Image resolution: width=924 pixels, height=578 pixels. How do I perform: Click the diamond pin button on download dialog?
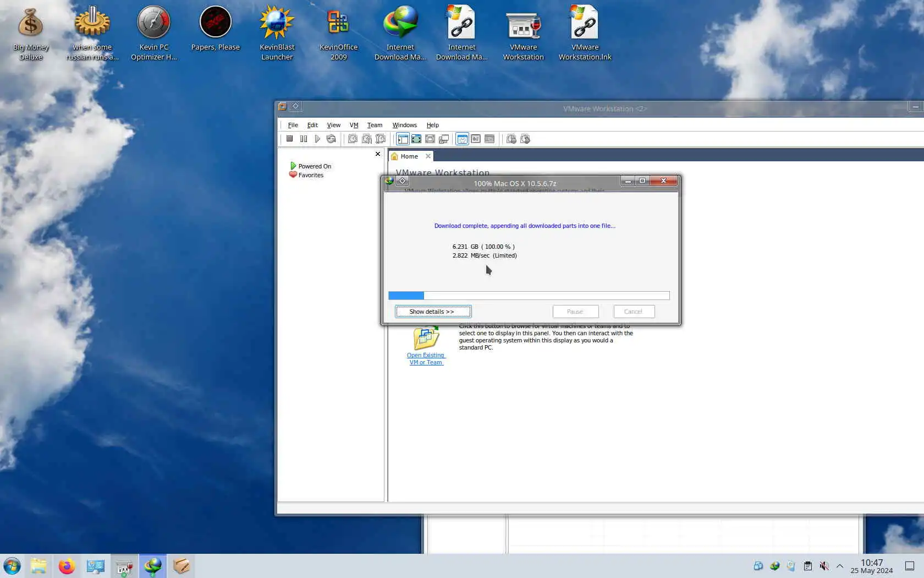tap(403, 181)
